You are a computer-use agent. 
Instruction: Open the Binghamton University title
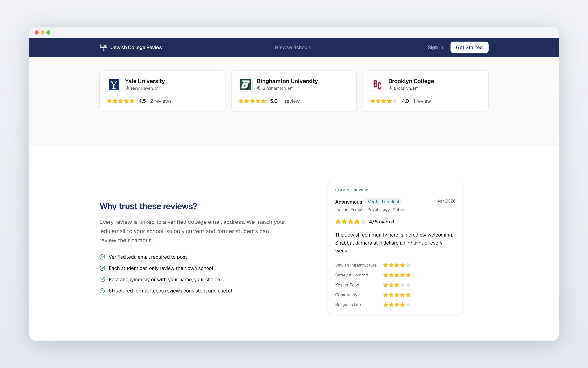287,81
